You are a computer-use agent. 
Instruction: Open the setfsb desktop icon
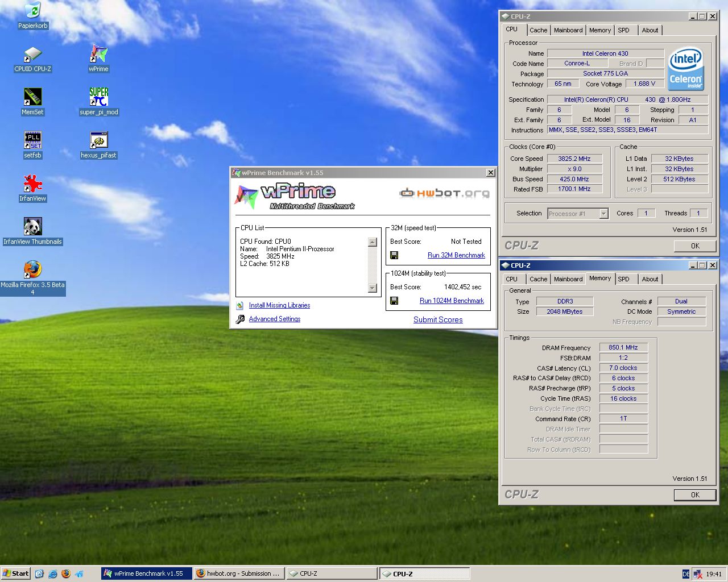33,145
